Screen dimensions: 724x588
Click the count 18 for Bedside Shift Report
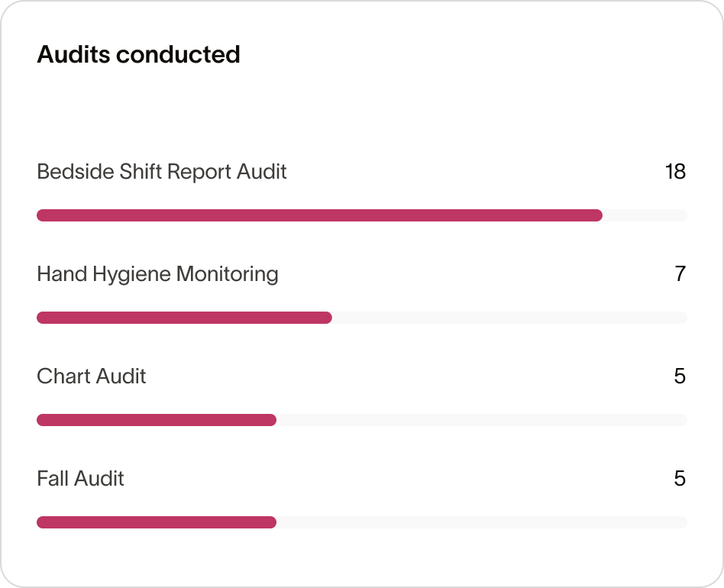pyautogui.click(x=675, y=171)
